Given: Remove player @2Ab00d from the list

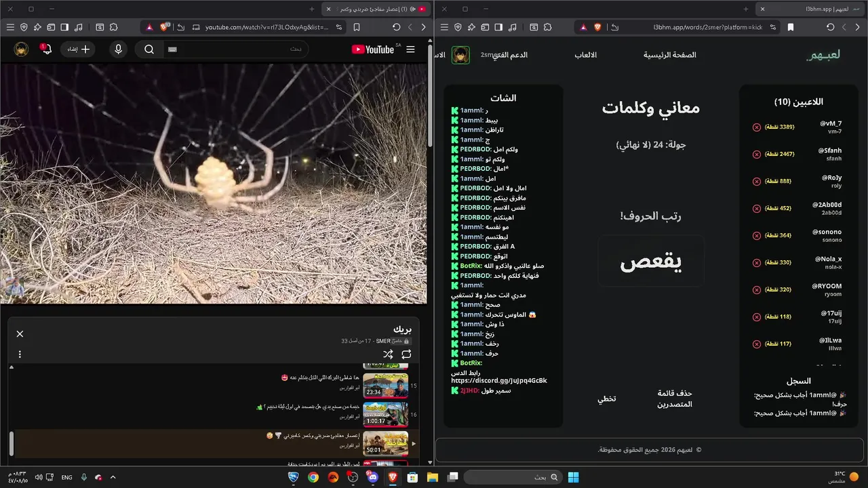Looking at the screenshot, I should point(757,209).
